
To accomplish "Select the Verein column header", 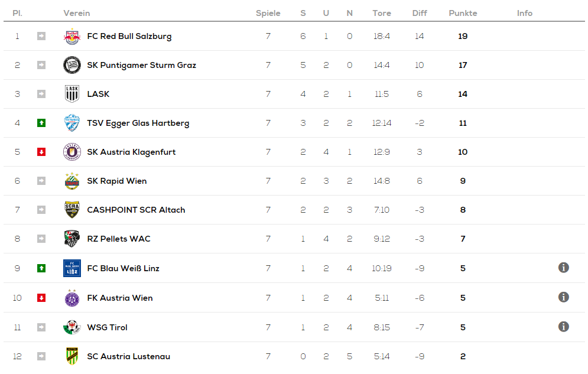I will pyautogui.click(x=76, y=13).
